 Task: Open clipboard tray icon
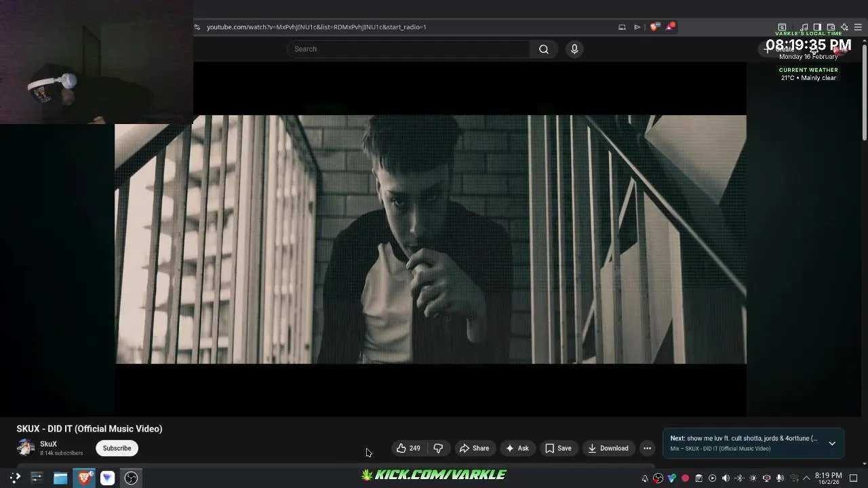pos(698,479)
